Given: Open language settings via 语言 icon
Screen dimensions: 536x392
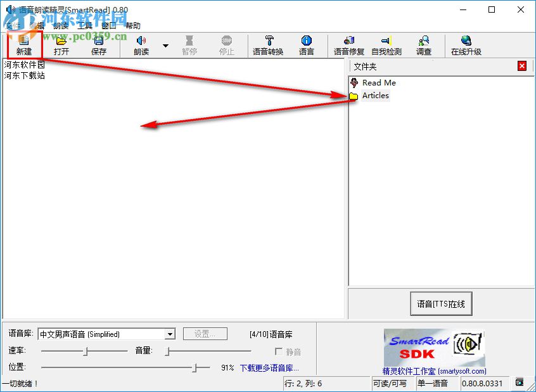Looking at the screenshot, I should coord(307,46).
